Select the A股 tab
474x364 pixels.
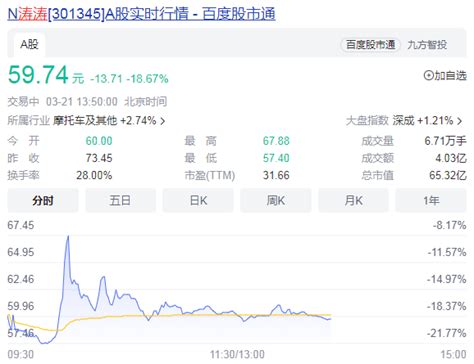[x=29, y=44]
